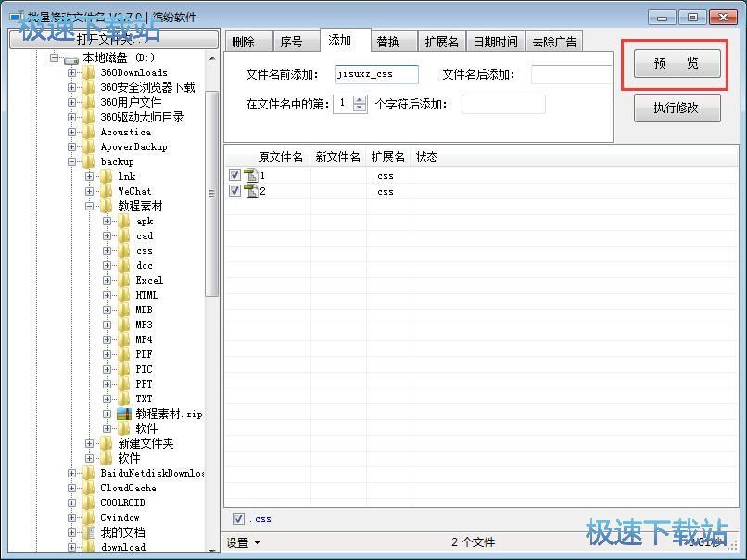
Task: Click the 文件名后添加 input field
Action: coord(572,74)
